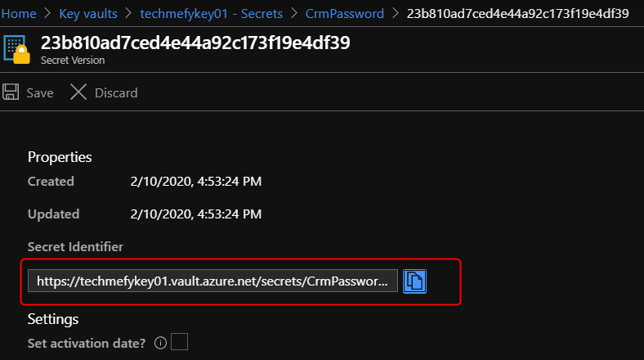This screenshot has width=644, height=360.
Task: Click inside the Secret Identifier URL field
Action: 212,281
